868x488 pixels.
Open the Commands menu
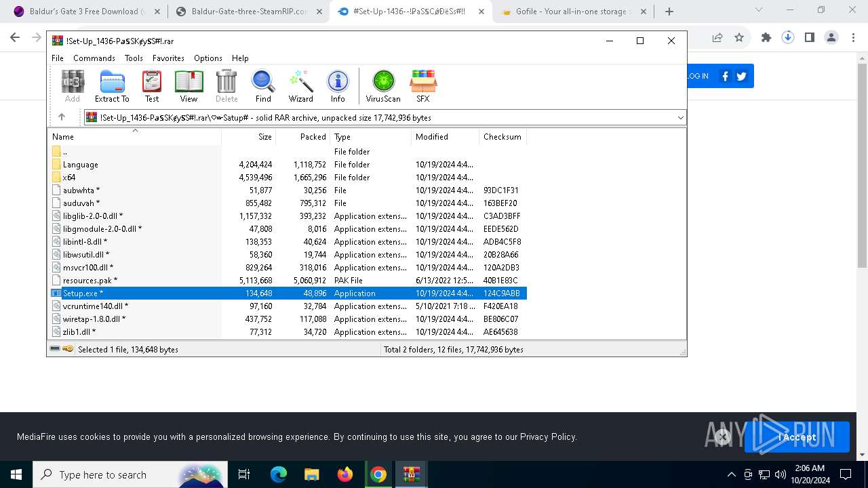pyautogui.click(x=94, y=58)
